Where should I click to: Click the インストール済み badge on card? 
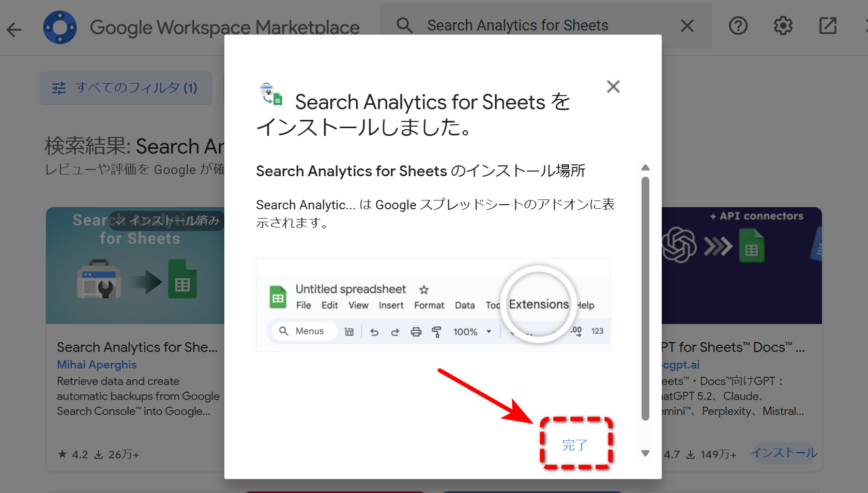167,221
